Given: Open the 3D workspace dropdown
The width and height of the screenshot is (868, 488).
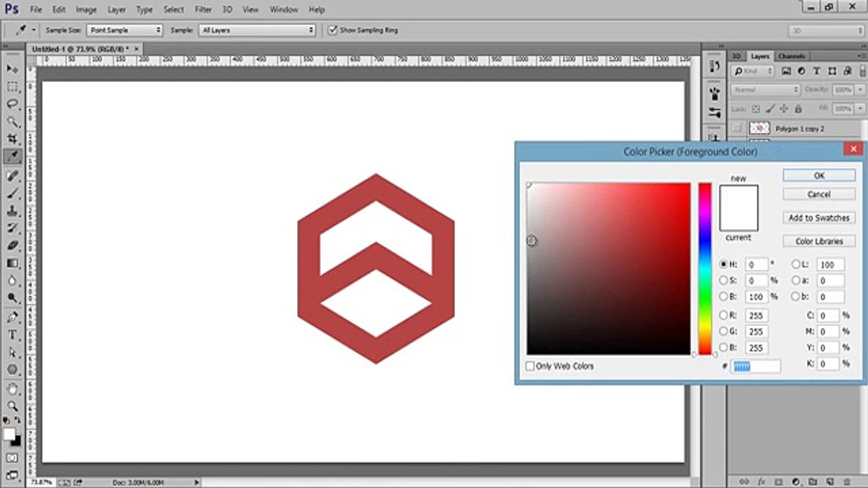Looking at the screenshot, I should (x=825, y=30).
